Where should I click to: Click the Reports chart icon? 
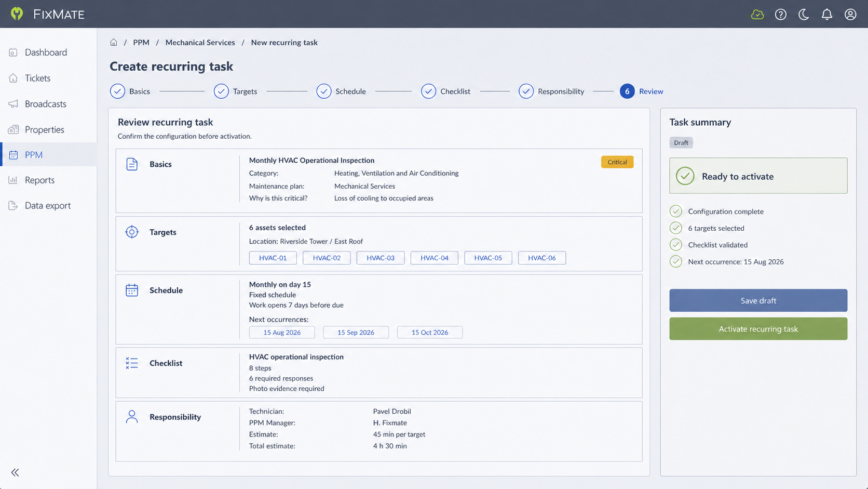(x=13, y=180)
